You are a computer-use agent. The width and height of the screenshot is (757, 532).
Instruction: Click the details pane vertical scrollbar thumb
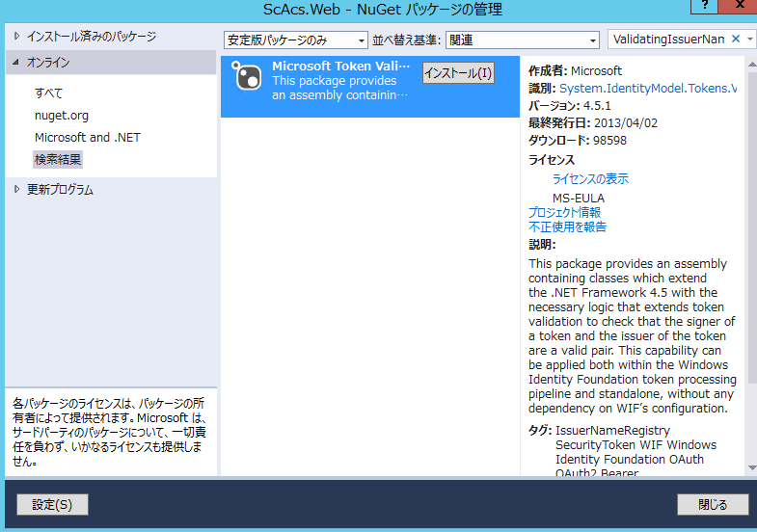[x=752, y=226]
